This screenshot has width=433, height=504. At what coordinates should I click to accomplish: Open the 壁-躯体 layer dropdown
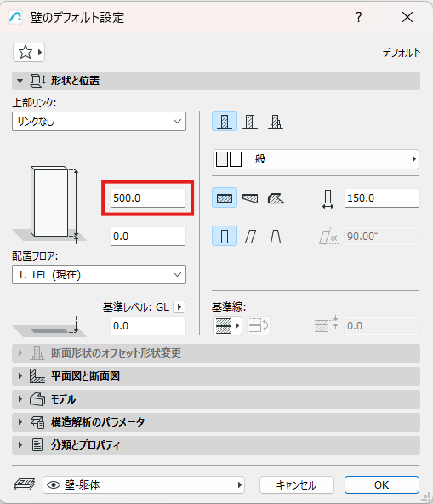click(144, 484)
